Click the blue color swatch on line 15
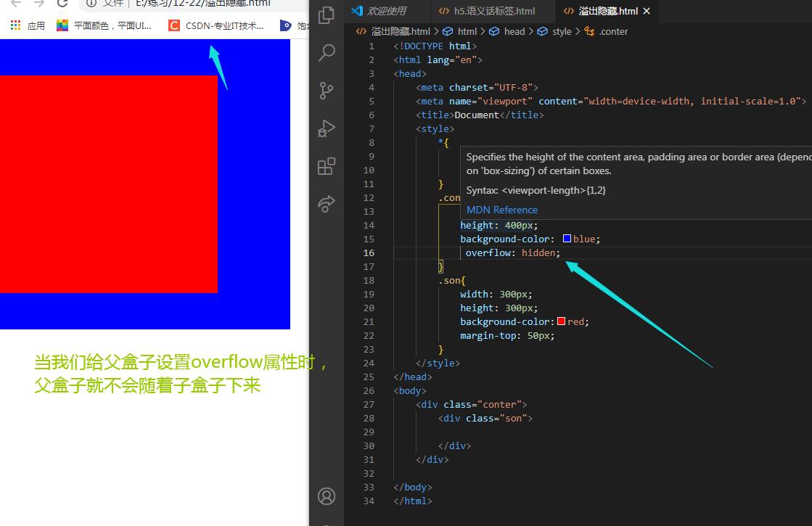 click(567, 239)
